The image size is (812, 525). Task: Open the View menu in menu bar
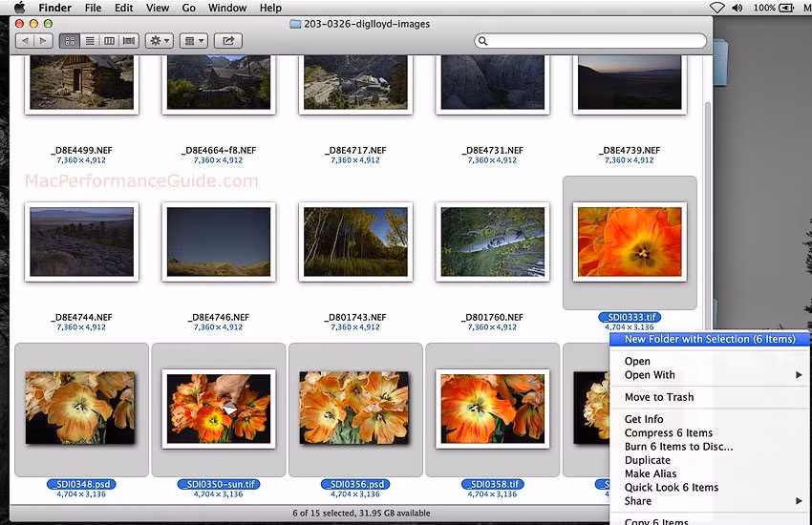pyautogui.click(x=158, y=8)
